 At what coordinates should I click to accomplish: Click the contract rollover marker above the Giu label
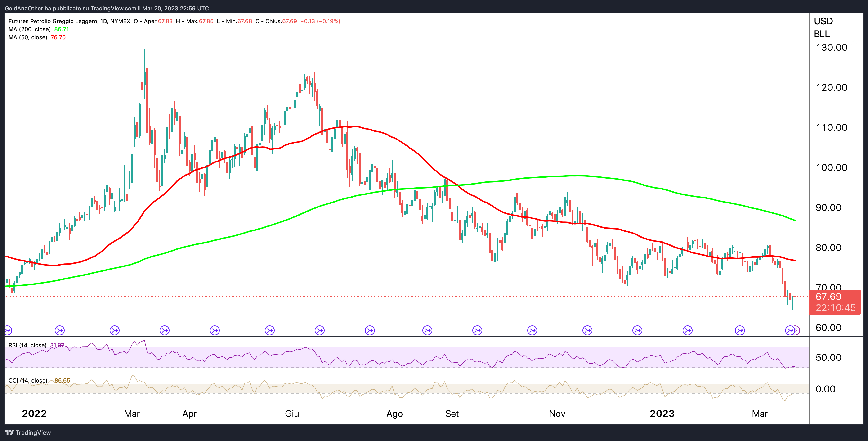pos(270,330)
